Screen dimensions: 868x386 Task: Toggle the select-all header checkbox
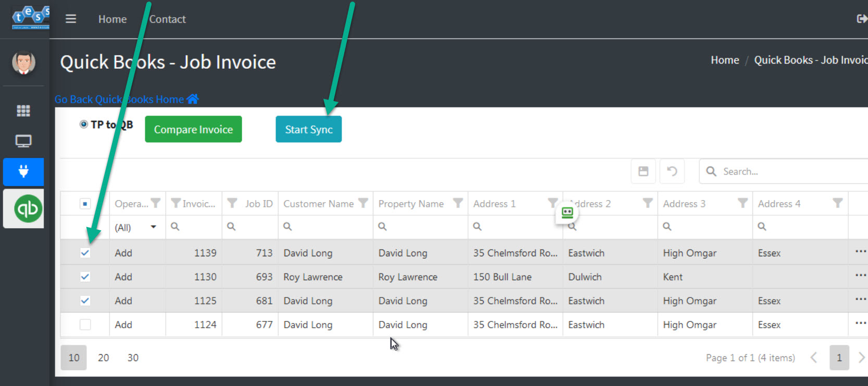tap(85, 204)
